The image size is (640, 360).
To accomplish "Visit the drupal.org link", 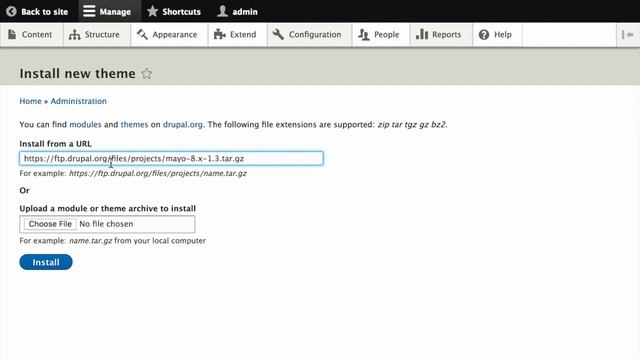I will point(182,124).
